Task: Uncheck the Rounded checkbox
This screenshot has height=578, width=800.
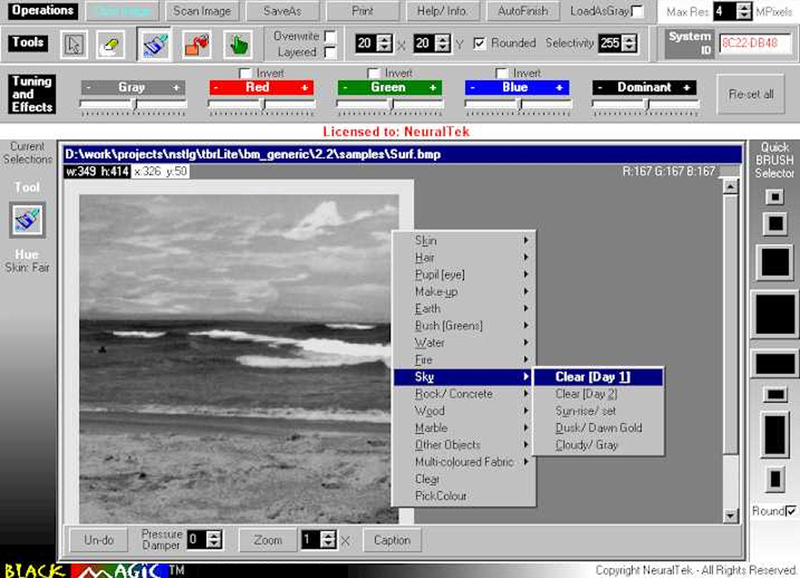Action: [x=481, y=43]
